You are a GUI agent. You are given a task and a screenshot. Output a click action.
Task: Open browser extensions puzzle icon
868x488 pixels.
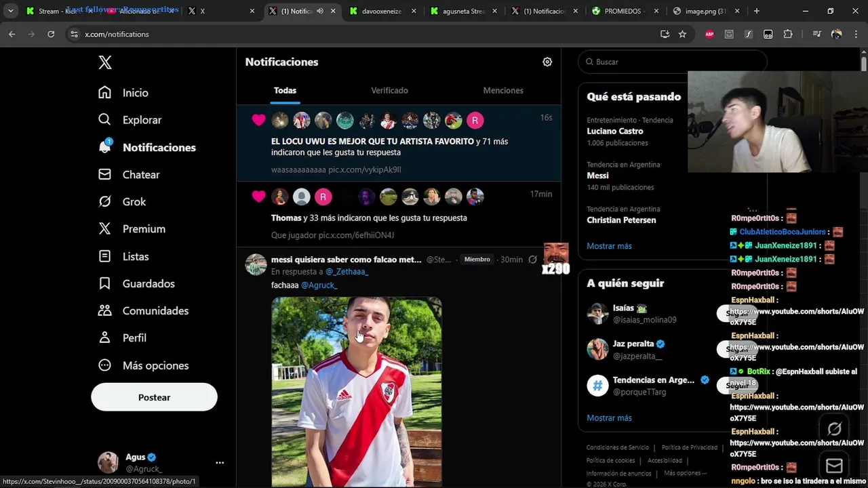coord(788,34)
